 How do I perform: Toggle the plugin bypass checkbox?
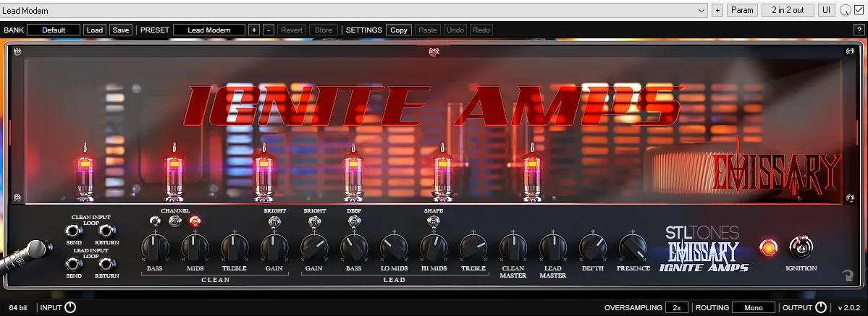point(859,10)
